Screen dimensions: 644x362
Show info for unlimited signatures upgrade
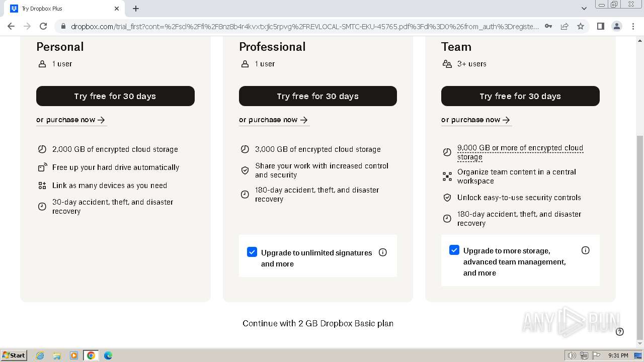(383, 252)
